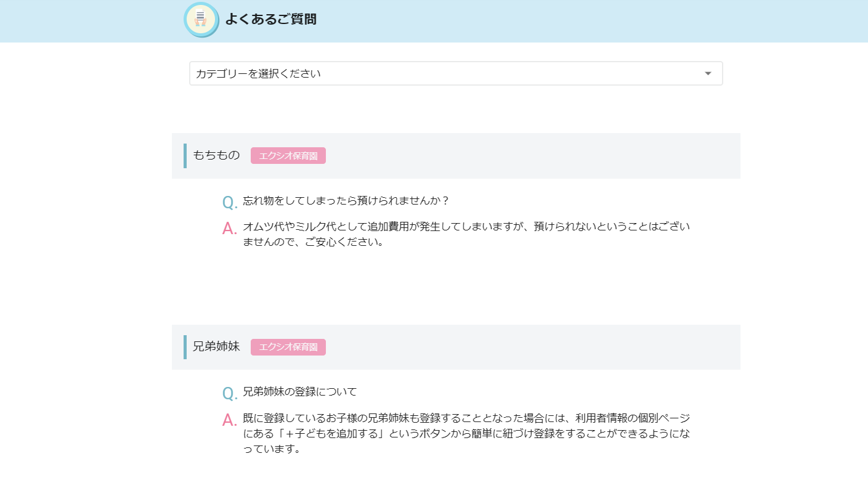Click the オムツ代やミルク代 answer text

coord(466,227)
